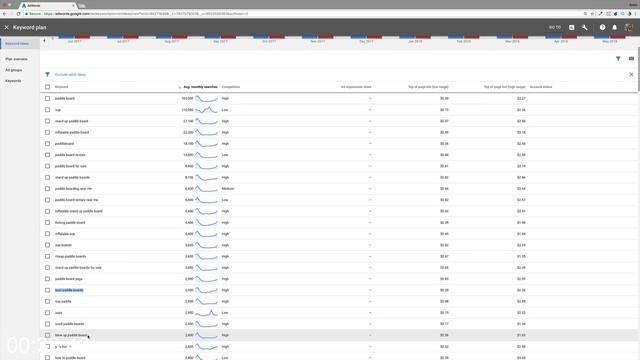640x360 pixels.
Task: Check the box for paddle board rentals
Action: click(47, 155)
